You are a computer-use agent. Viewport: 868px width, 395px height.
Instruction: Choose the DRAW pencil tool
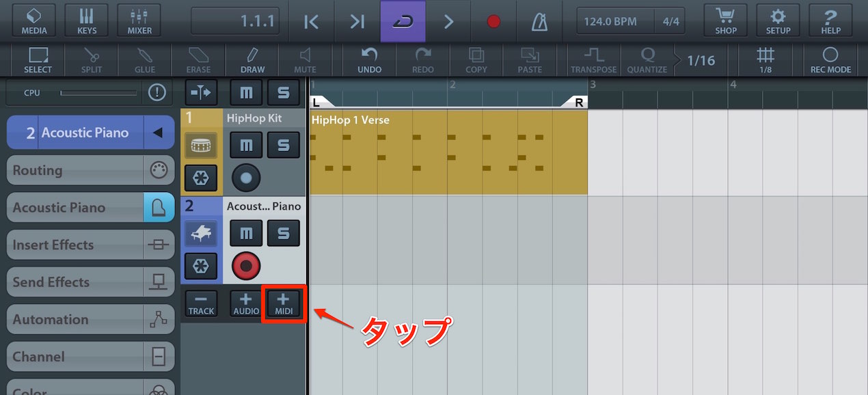pyautogui.click(x=252, y=60)
